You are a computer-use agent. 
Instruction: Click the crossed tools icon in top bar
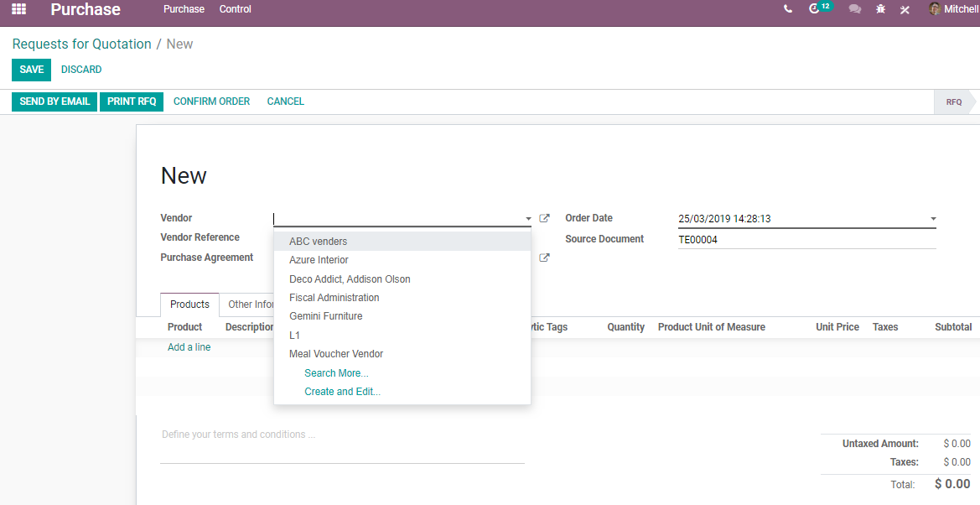[905, 9]
